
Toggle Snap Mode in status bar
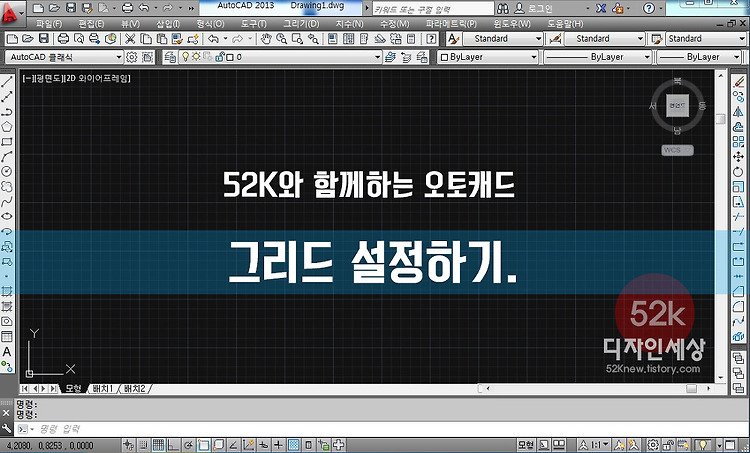point(143,445)
